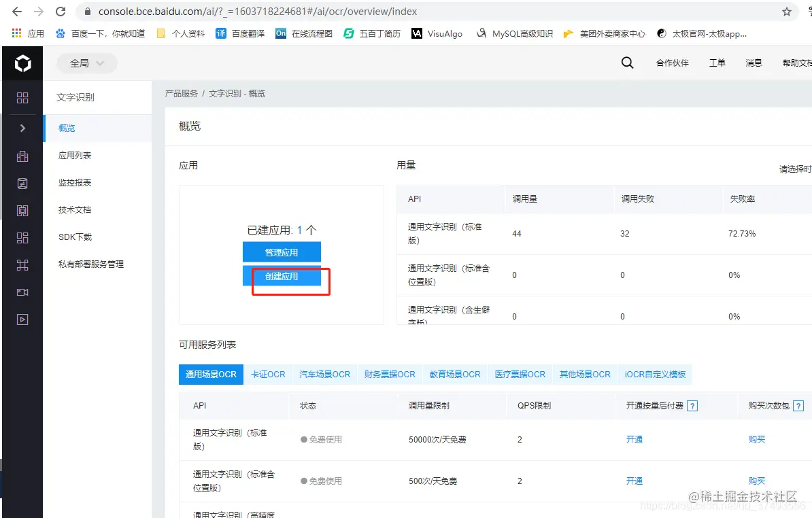Open the products grid icon in left sidebar

pos(22,97)
